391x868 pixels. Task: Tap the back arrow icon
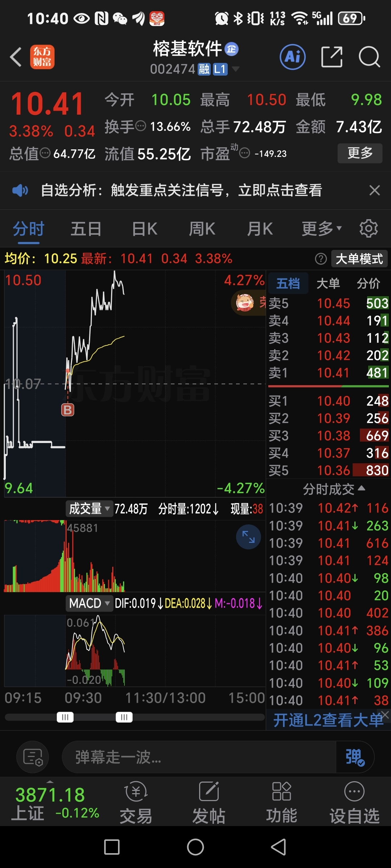pyautogui.click(x=16, y=57)
